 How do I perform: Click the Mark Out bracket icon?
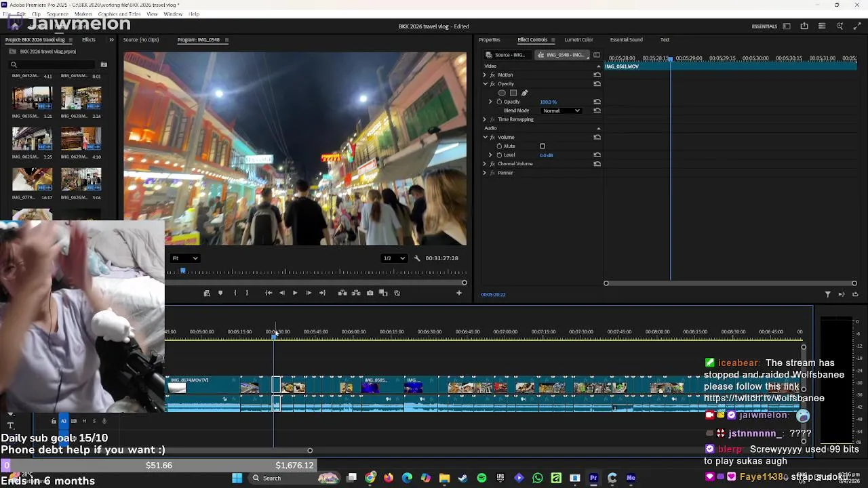[247, 293]
